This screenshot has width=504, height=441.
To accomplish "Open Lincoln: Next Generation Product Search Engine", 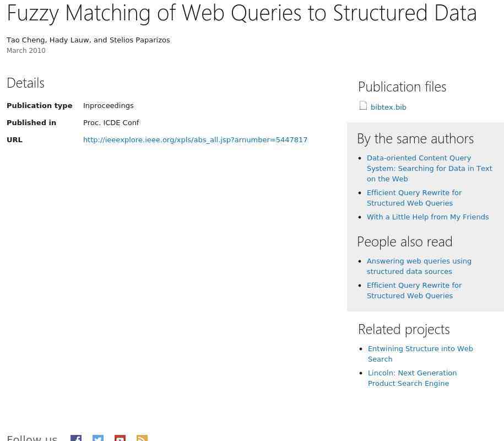I will [x=412, y=378].
